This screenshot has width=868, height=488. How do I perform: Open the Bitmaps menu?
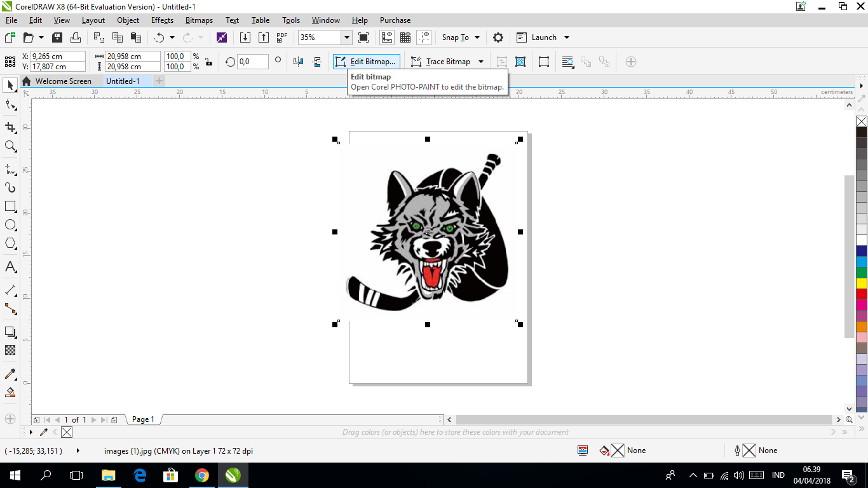point(199,20)
